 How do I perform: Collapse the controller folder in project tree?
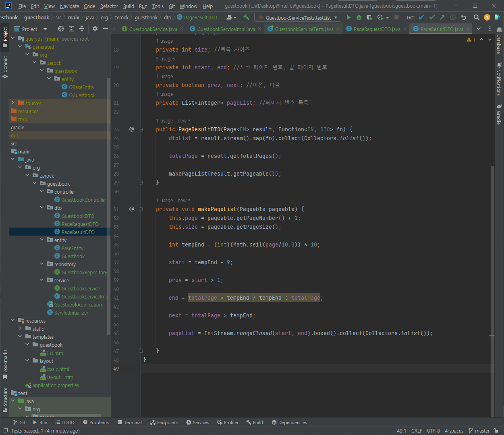42,191
